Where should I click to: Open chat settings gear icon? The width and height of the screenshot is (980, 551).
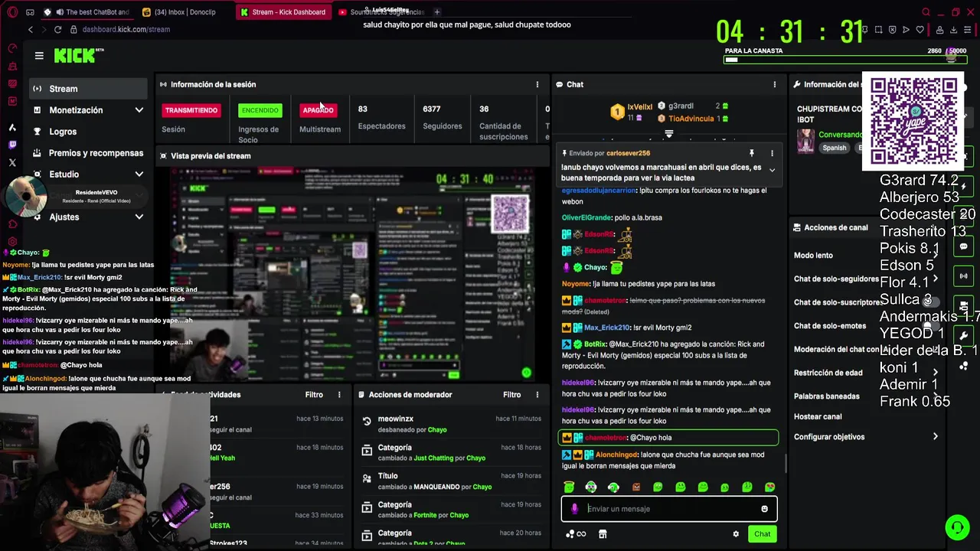point(736,534)
